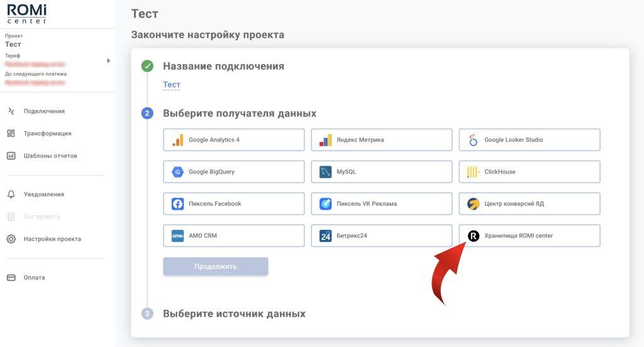Select ClickHouse as data recipient
Viewport: 644px width, 347px height.
(x=530, y=172)
